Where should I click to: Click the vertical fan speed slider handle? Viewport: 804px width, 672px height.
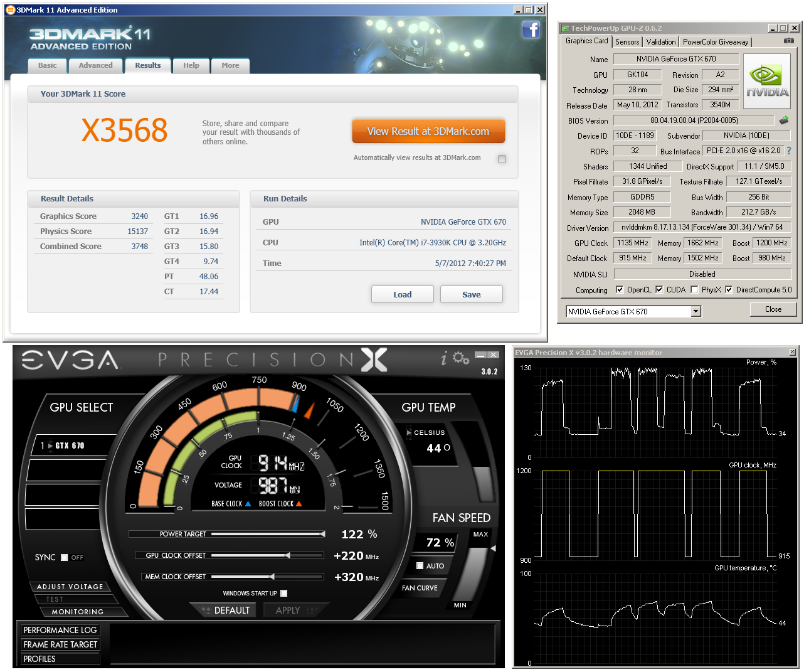[x=493, y=548]
